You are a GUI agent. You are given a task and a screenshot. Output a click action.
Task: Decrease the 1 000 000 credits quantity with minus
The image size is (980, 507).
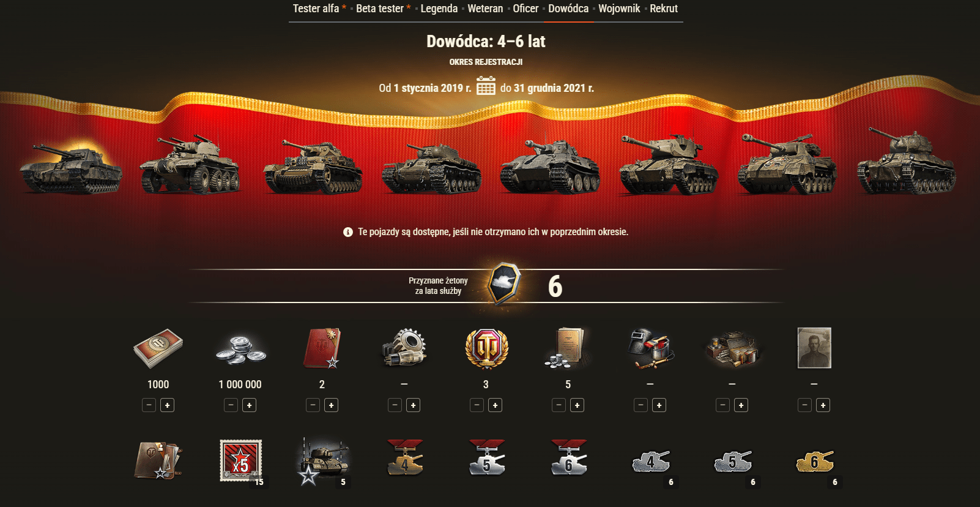coord(231,405)
